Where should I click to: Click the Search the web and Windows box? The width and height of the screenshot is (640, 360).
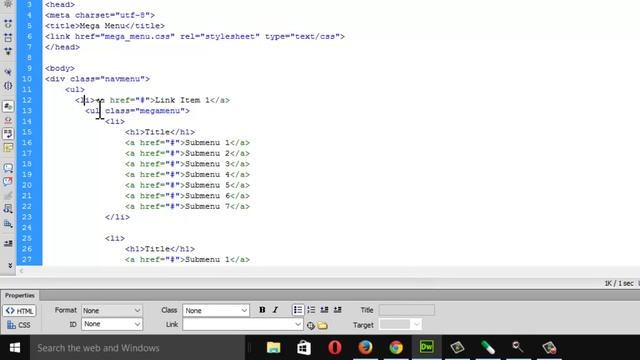[138, 348]
